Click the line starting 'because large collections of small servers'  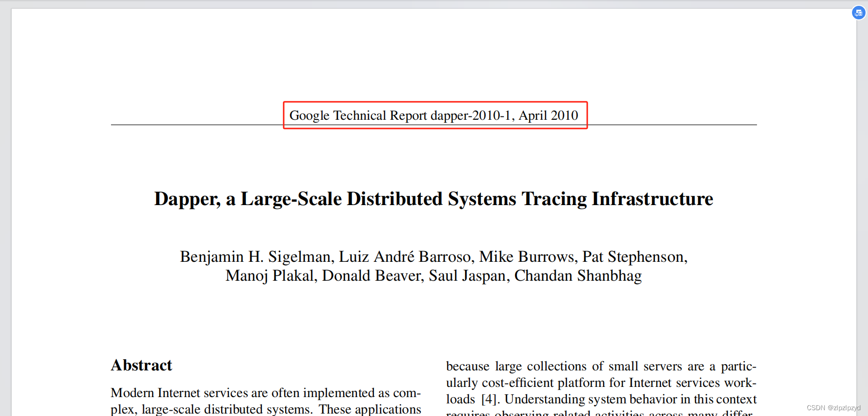pos(601,366)
